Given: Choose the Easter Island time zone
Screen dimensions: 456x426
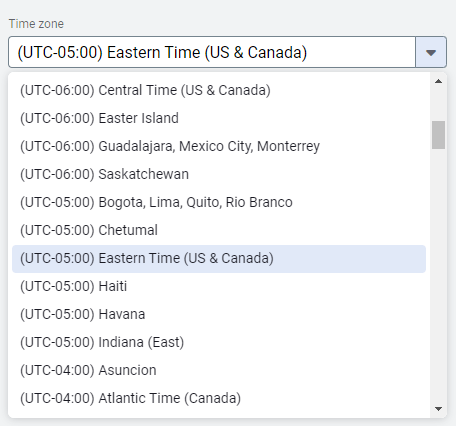Looking at the screenshot, I should (219, 118).
